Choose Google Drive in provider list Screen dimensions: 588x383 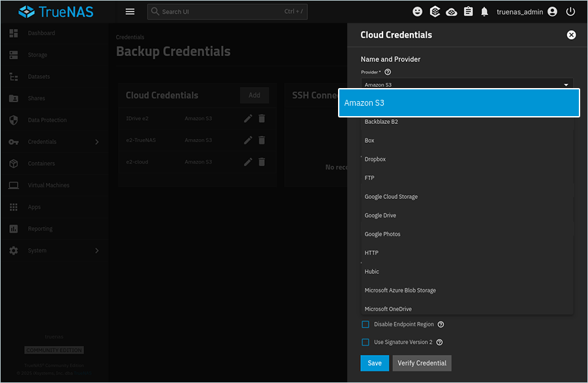click(x=380, y=215)
